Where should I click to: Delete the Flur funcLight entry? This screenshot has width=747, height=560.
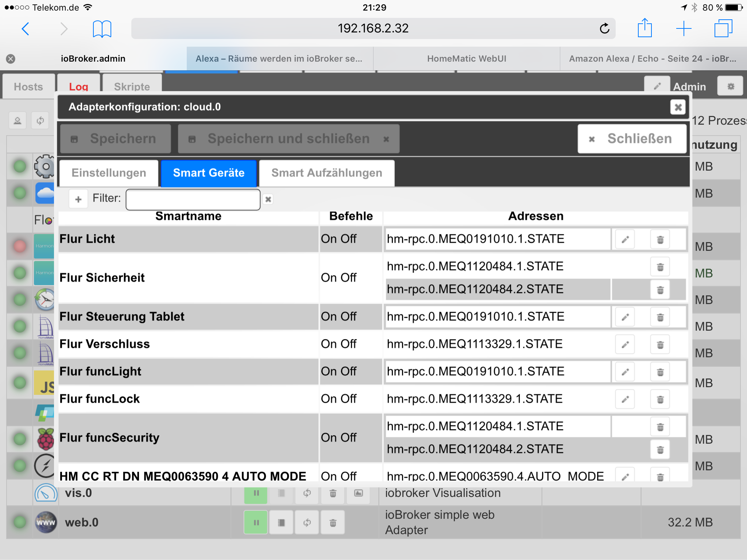tap(660, 372)
